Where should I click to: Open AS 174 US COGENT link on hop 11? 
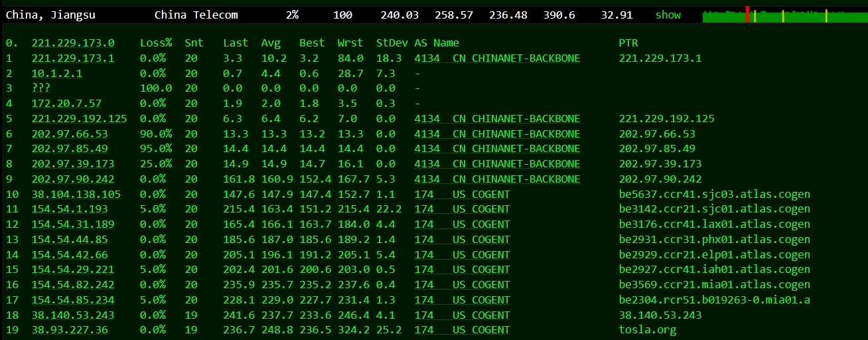click(463, 209)
